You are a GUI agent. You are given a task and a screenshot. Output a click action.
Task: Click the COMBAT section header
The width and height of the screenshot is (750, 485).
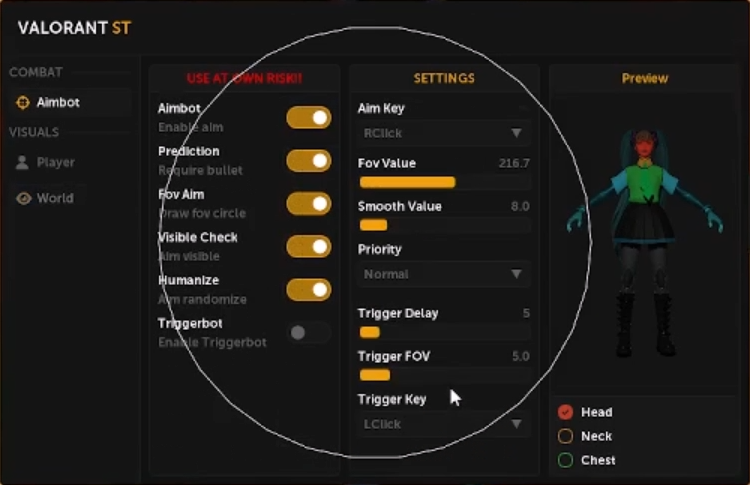[x=36, y=72]
